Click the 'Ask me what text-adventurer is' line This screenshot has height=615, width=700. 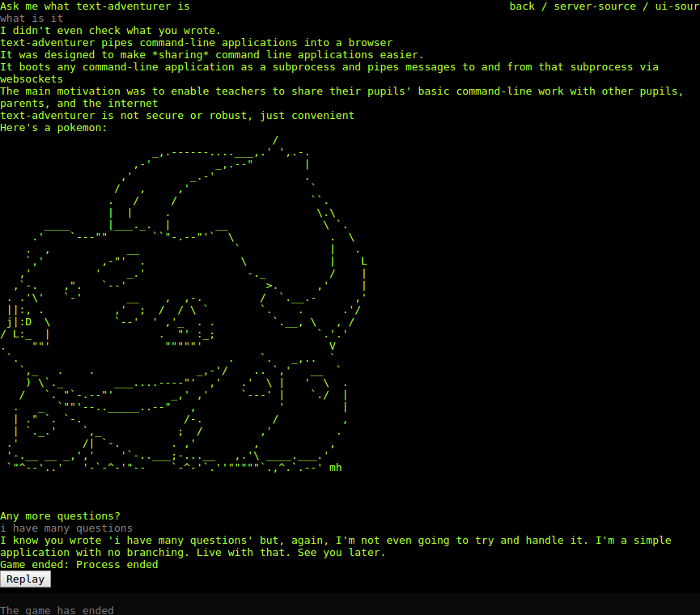95,6
